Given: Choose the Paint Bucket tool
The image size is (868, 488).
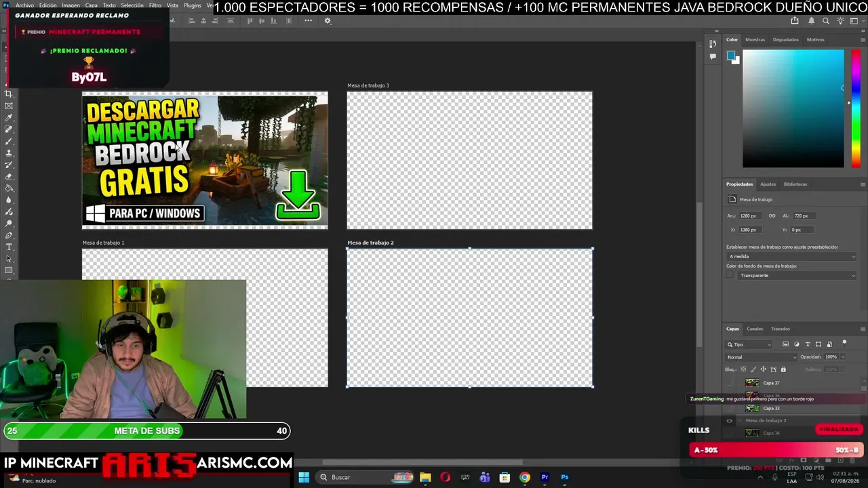Looking at the screenshot, I should pos(9,188).
